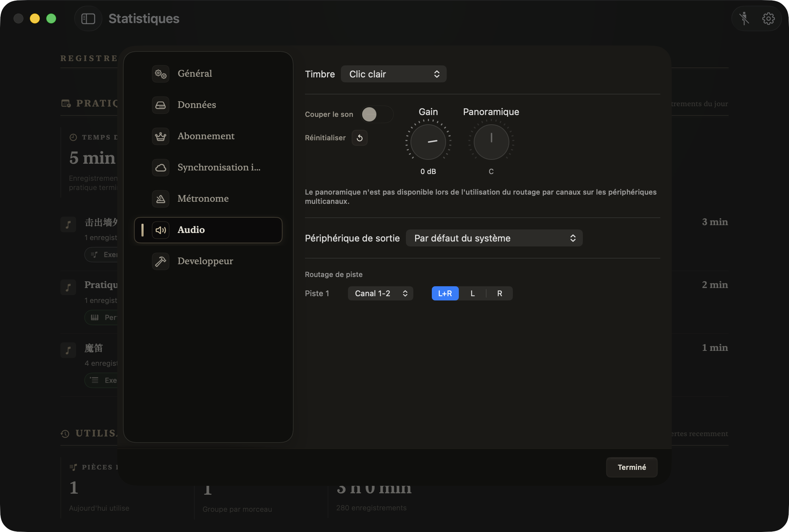Viewport: 789px width, 532px height.
Task: Click the Panoramique C value label
Action: (x=491, y=172)
